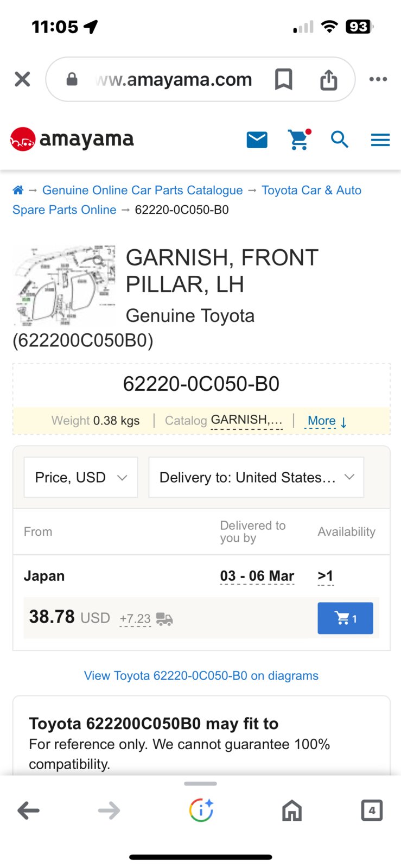This screenshot has width=401, height=868.
Task: Open Delivery to United States dropdown
Action: pos(256,477)
